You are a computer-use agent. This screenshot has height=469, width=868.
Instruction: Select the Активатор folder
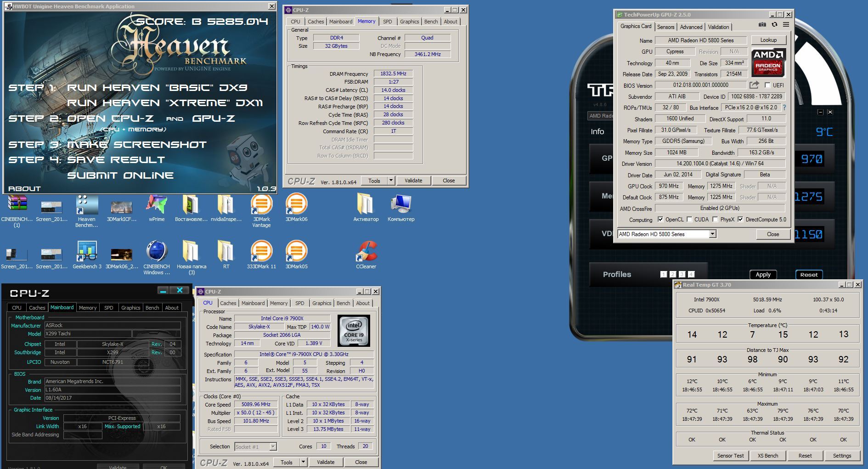(366, 208)
